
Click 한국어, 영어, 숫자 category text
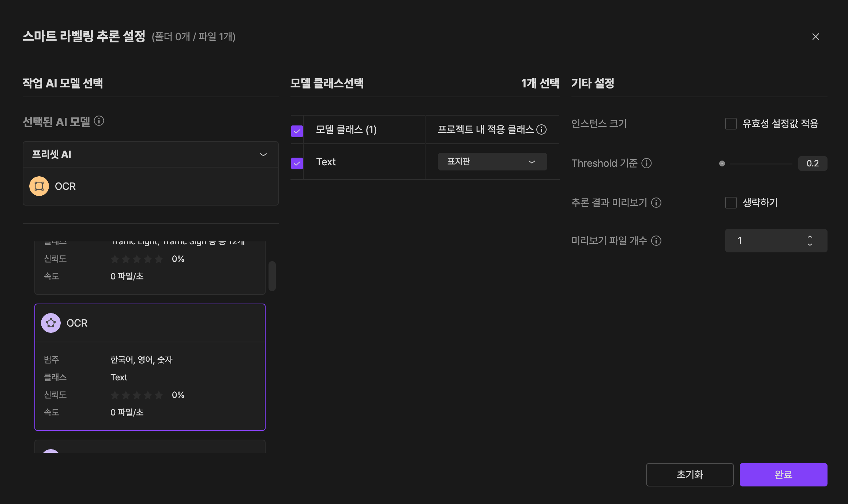pos(141,360)
